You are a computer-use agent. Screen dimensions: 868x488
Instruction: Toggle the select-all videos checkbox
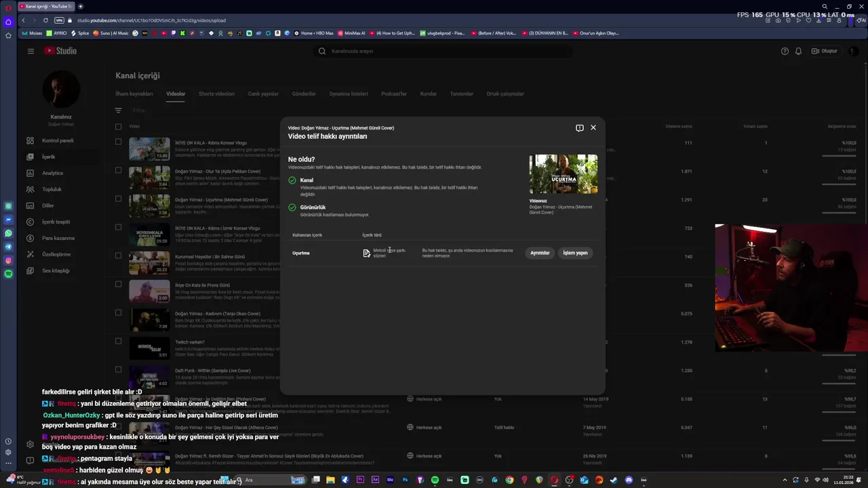point(118,126)
